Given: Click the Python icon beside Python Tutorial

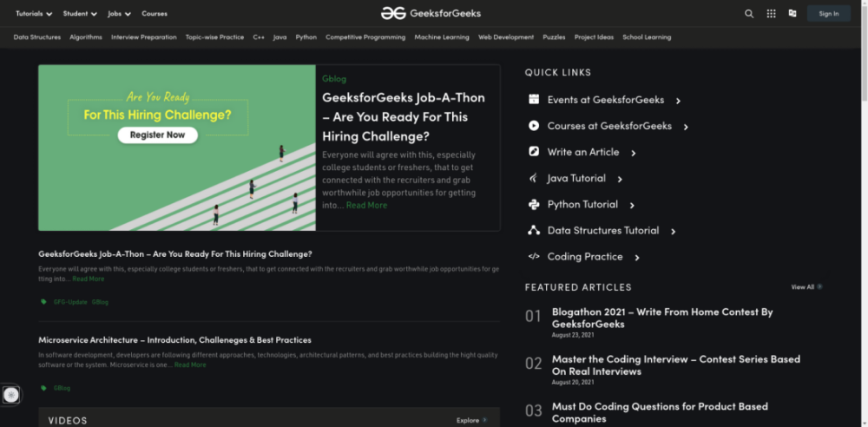Looking at the screenshot, I should [x=534, y=204].
